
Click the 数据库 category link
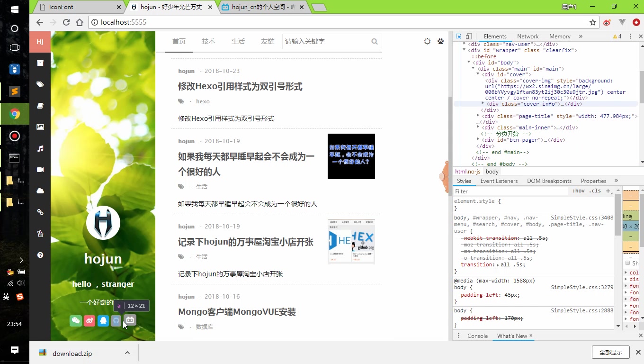coord(205,327)
